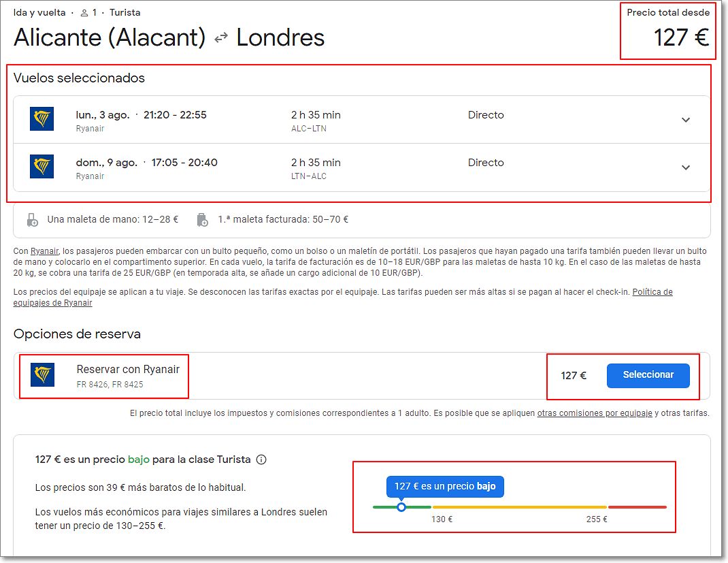Expand the lun., 3 ago. flight details
Image resolution: width=728 pixels, height=563 pixels.
tap(685, 120)
